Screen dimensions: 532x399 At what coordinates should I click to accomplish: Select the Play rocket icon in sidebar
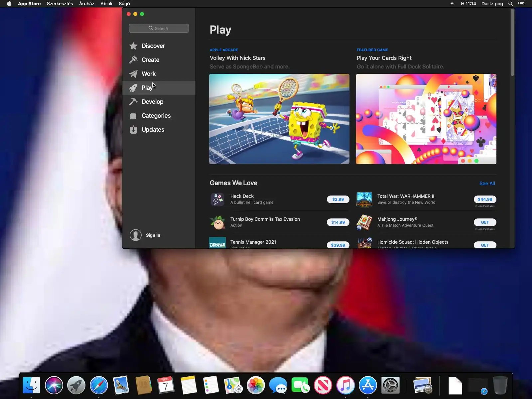(133, 88)
